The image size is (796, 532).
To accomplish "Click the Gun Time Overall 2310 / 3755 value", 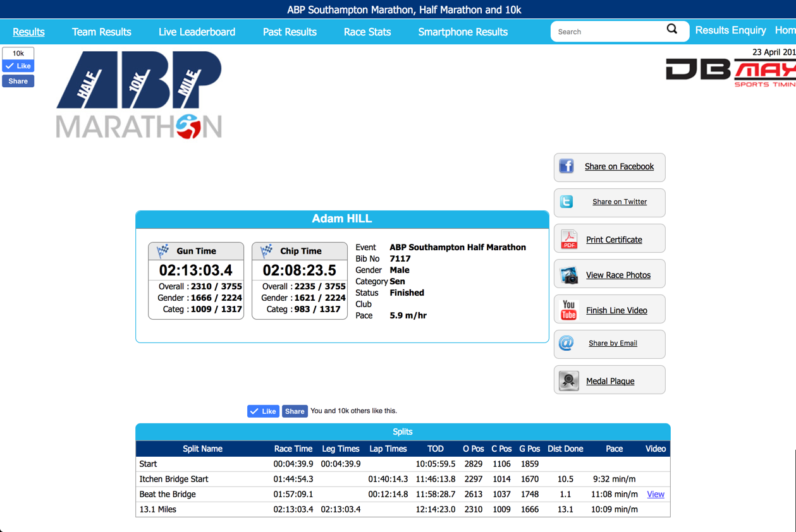I will point(216,286).
